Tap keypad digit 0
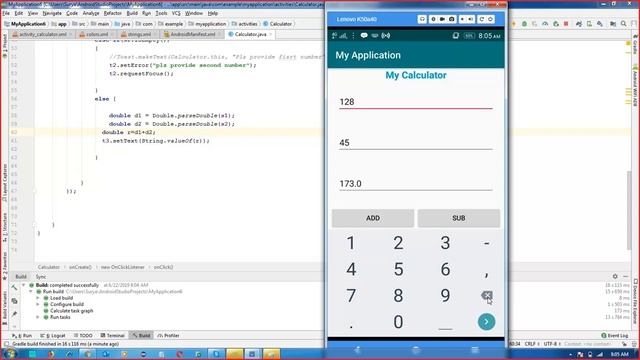This screenshot has width=640, height=360. 398,322
